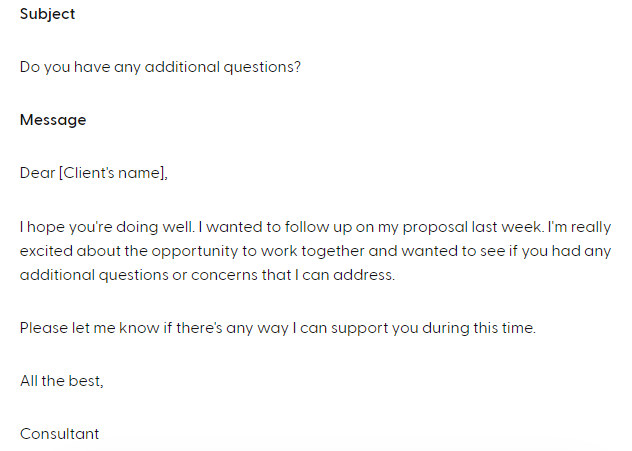The image size is (632, 451).
Task: Click the '[Client's name]' placeholder text
Action: 113,173
